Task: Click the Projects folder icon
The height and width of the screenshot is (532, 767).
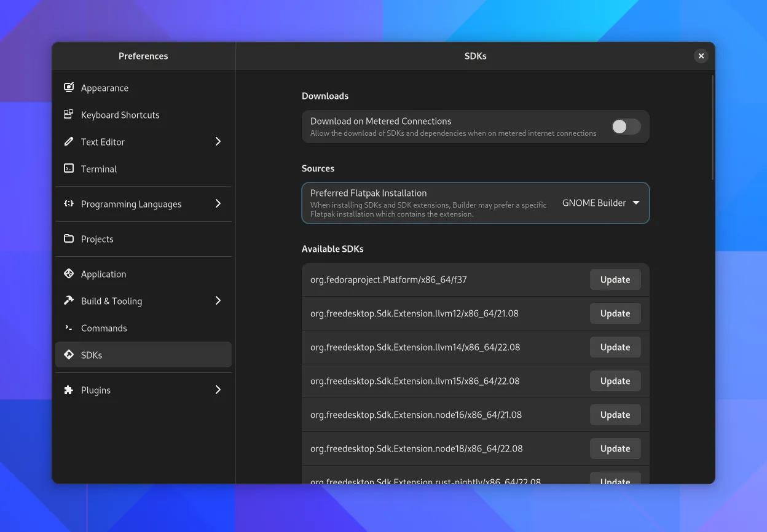Action: click(69, 239)
